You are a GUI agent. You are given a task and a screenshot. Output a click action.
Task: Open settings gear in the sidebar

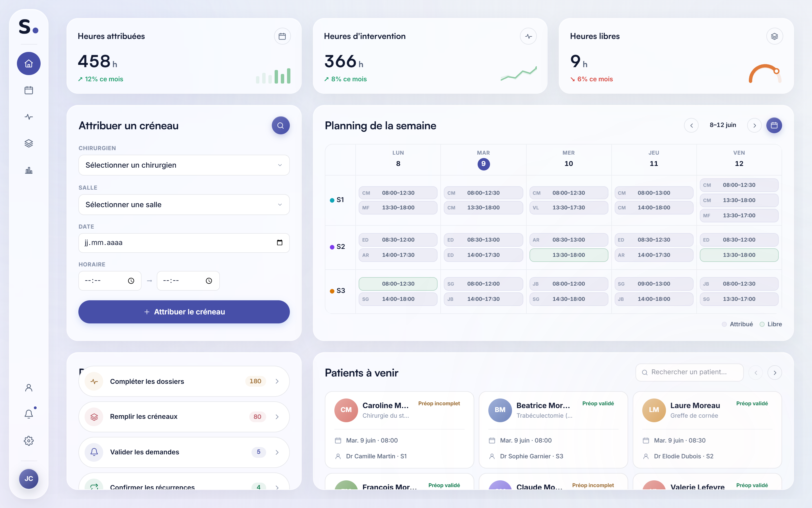(29, 441)
